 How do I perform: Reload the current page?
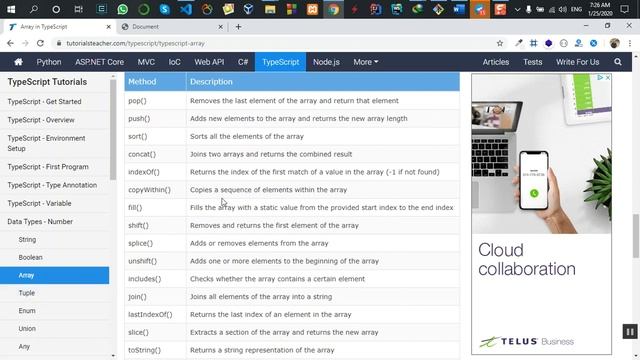[x=40, y=43]
